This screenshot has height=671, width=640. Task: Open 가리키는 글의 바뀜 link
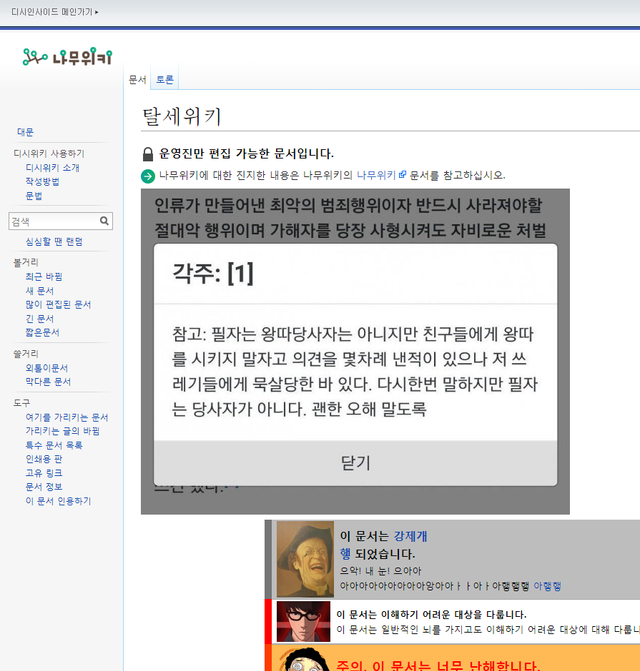[x=62, y=431]
